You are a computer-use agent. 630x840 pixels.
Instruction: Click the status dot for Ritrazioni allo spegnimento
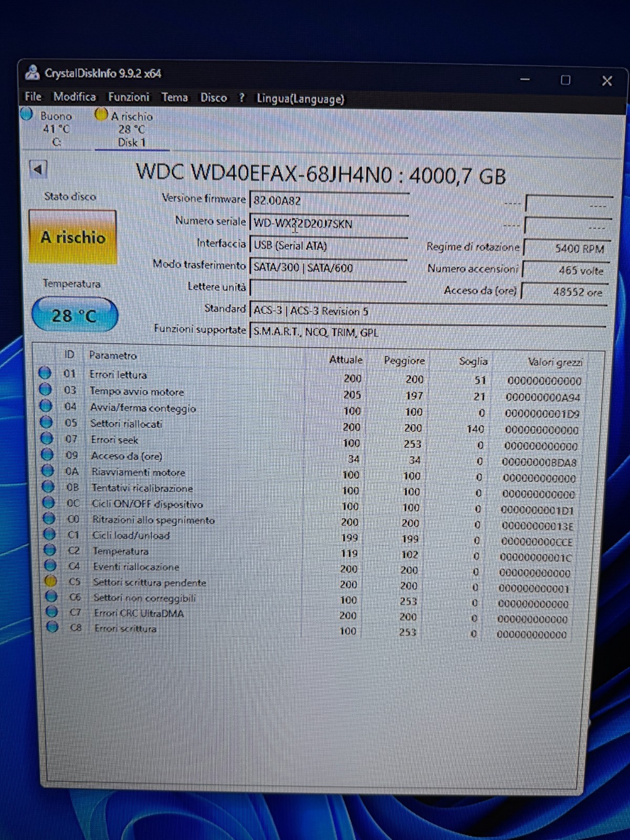49,518
